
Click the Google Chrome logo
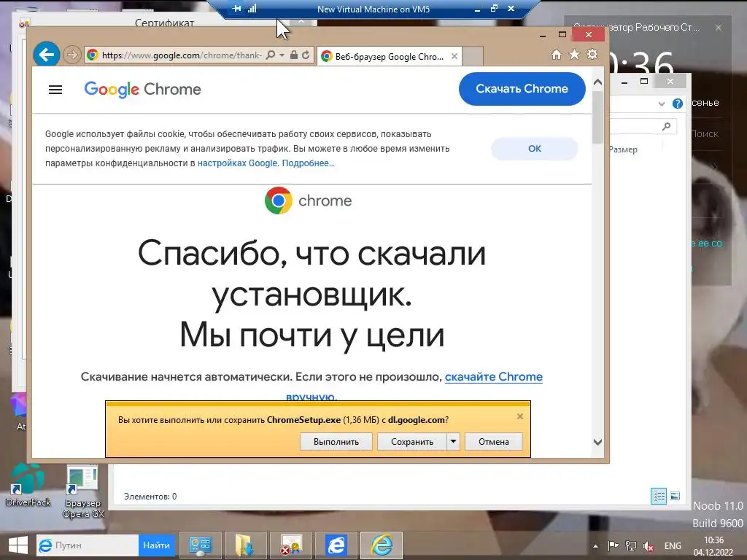[x=142, y=90]
